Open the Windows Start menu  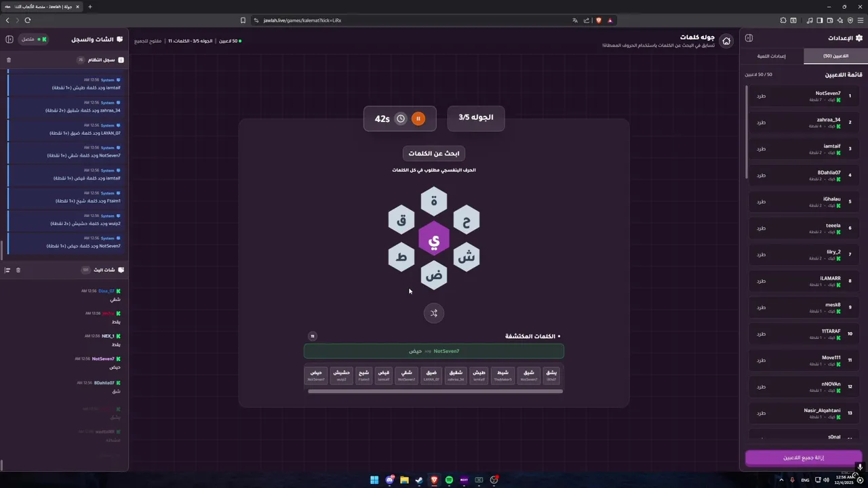[374, 480]
